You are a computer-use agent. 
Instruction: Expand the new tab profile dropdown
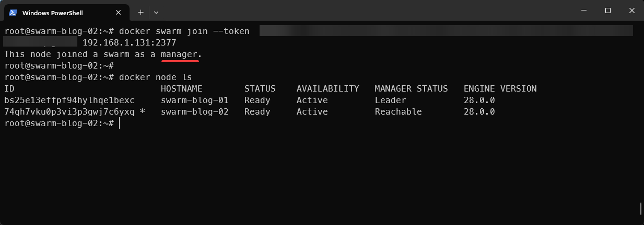[x=156, y=12]
